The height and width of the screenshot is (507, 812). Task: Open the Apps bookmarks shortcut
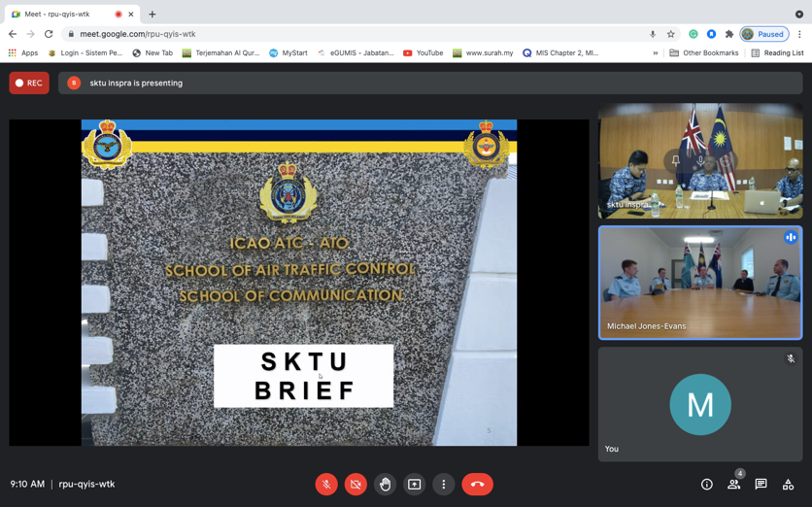pos(23,52)
